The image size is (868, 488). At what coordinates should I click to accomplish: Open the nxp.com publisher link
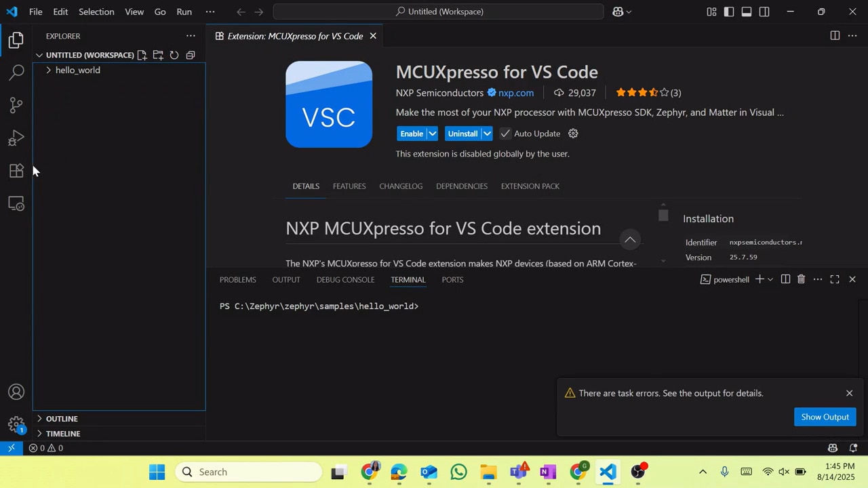[x=515, y=93]
